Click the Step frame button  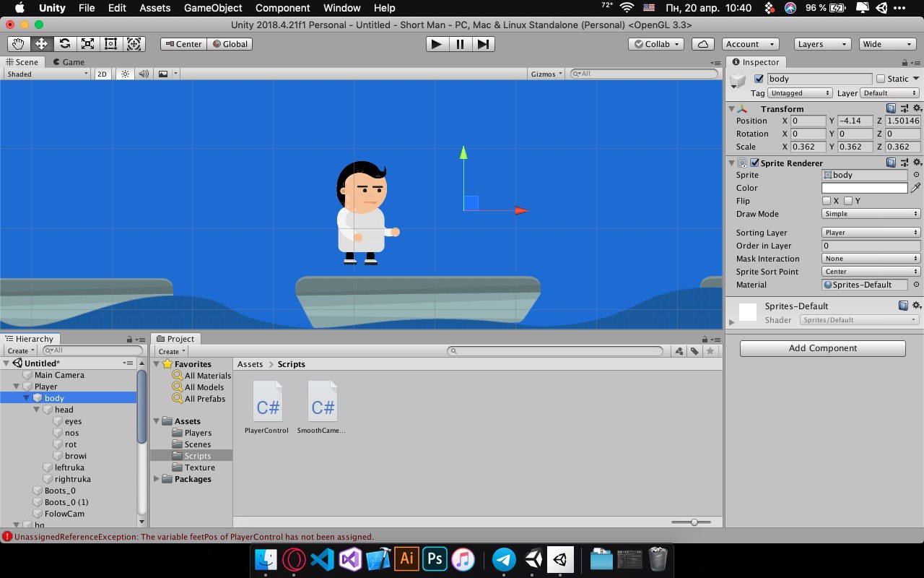(x=483, y=44)
